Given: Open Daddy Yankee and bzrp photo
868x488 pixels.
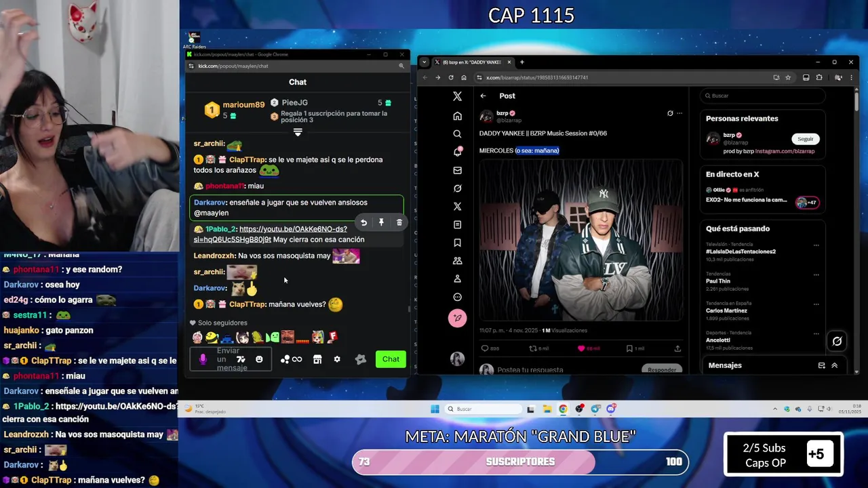Looking at the screenshot, I should (581, 240).
